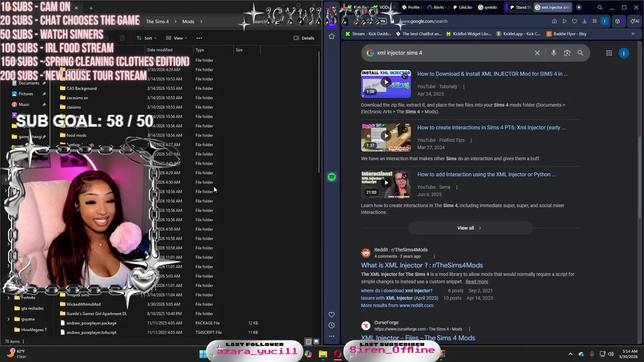The height and width of the screenshot is (362, 644).
Task: Click the snapshot camera icon in address bar
Action: click(x=554, y=21)
